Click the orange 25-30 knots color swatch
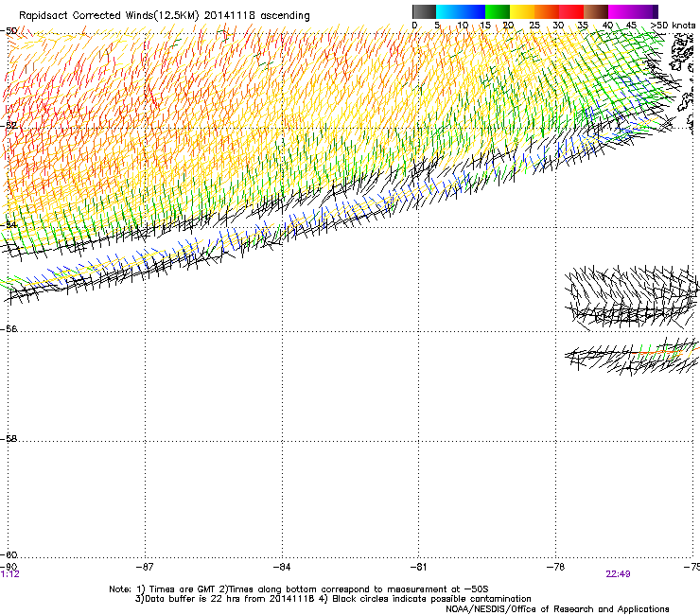This screenshot has width=700, height=615. tap(547, 11)
